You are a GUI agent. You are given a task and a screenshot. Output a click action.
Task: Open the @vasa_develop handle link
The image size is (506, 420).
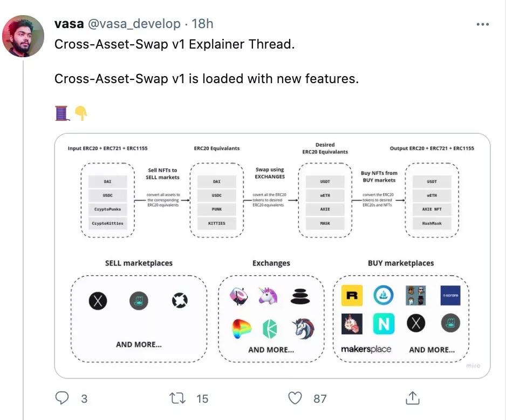pos(134,24)
